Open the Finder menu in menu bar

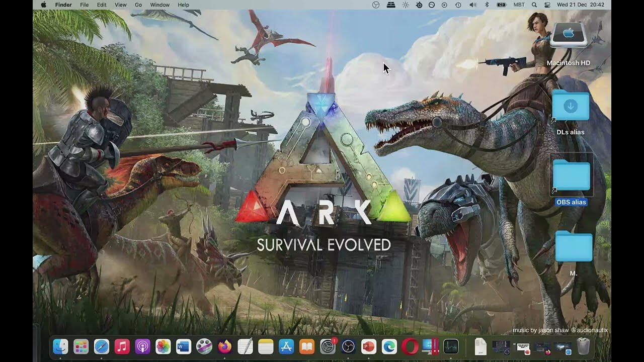(x=63, y=5)
